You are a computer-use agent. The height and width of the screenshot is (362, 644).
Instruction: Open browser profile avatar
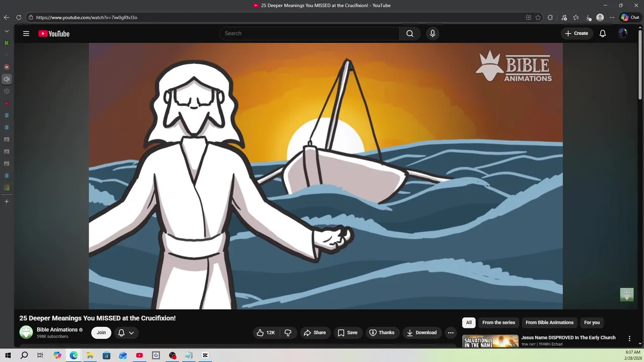point(600,18)
